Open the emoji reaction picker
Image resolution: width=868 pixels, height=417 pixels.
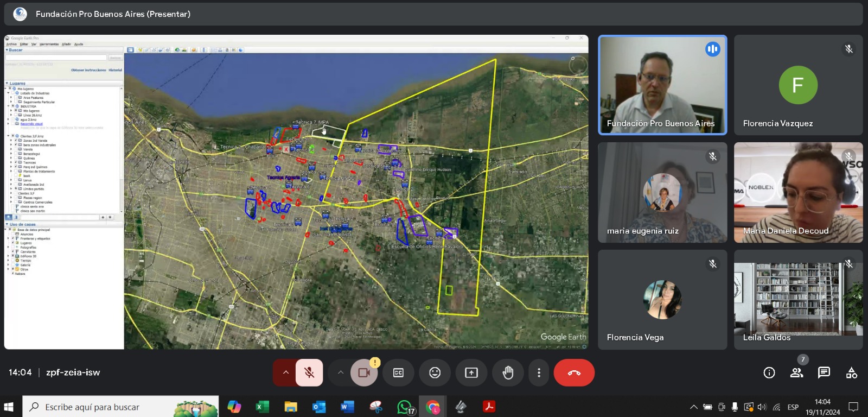coord(435,372)
